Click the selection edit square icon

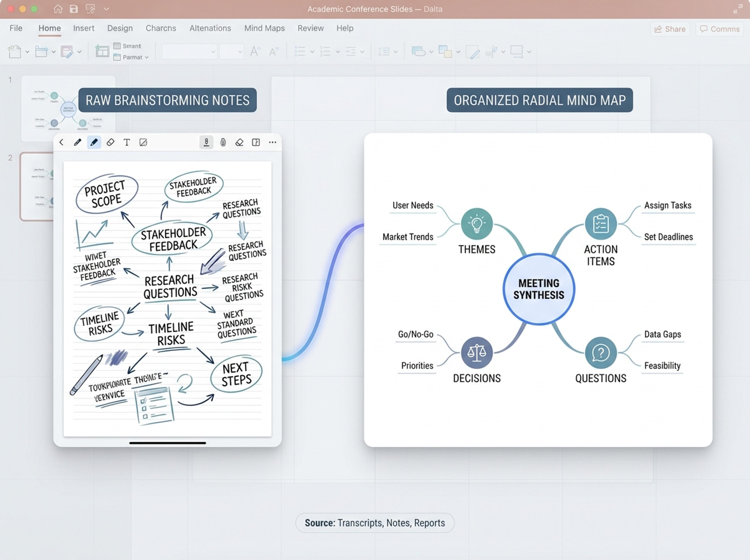[143, 142]
